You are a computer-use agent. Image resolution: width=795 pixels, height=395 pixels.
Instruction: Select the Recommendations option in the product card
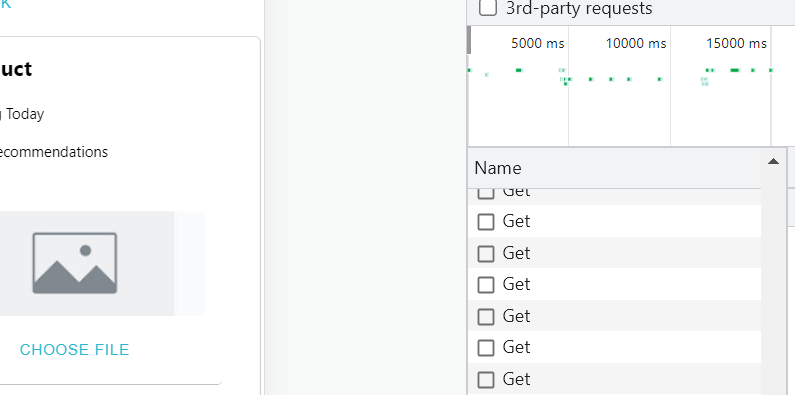pos(53,152)
